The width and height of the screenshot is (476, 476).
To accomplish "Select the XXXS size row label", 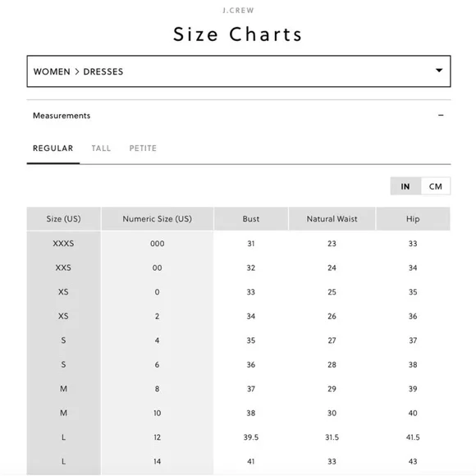I will pos(63,244).
